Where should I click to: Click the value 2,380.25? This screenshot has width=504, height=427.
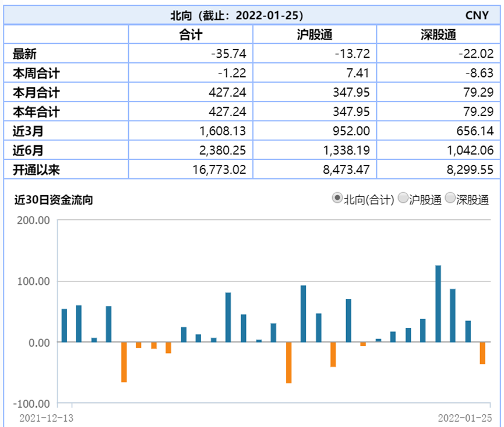tap(223, 150)
